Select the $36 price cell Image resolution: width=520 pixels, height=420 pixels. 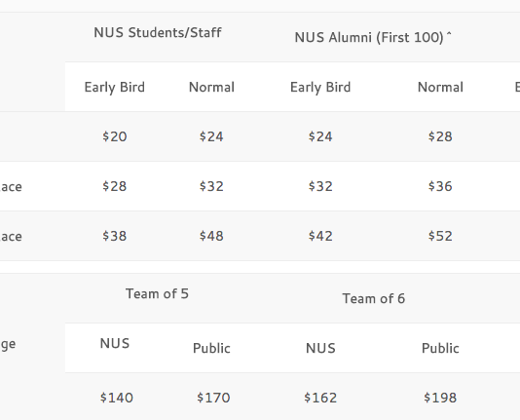coord(440,186)
